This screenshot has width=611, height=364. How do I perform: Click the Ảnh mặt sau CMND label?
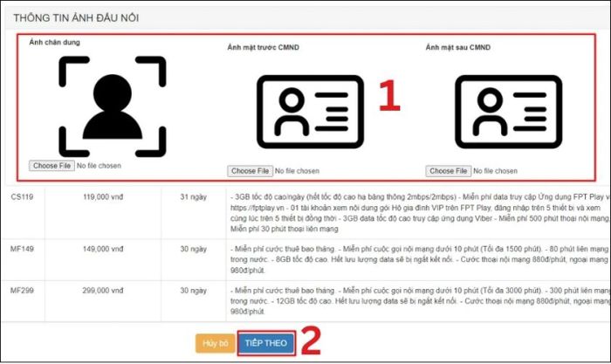[458, 47]
